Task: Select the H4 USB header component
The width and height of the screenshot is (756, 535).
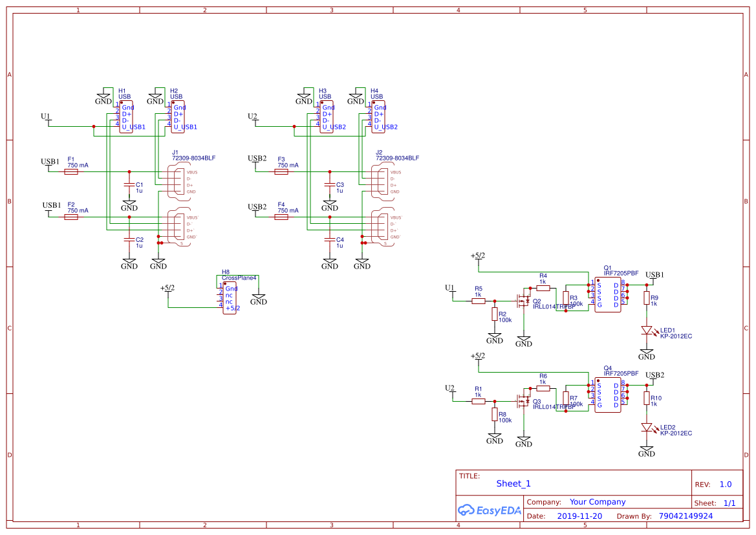Action: (378, 116)
